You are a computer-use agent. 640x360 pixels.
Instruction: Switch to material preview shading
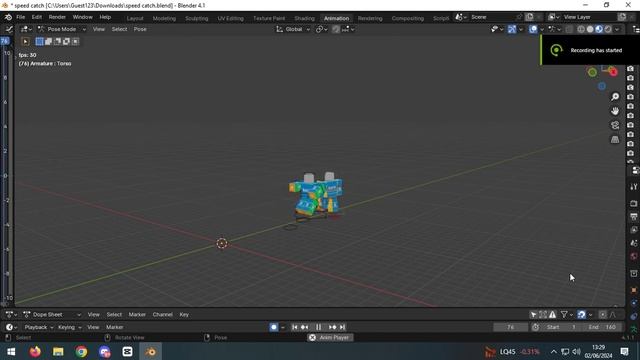point(599,29)
